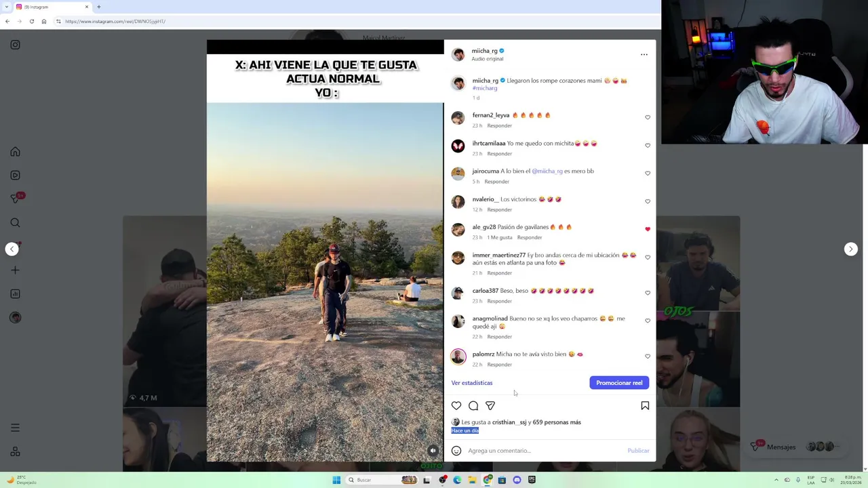Open Reels from the left sidebar
The image size is (868, 488).
[15, 176]
